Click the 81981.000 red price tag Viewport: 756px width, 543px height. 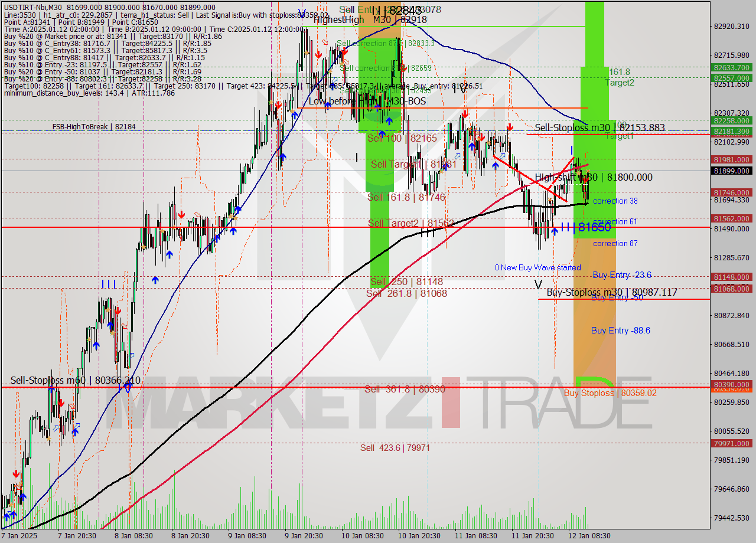pos(731,159)
